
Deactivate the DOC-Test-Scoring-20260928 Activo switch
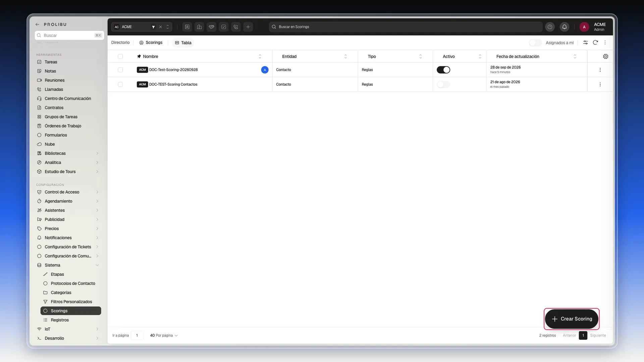[443, 70]
